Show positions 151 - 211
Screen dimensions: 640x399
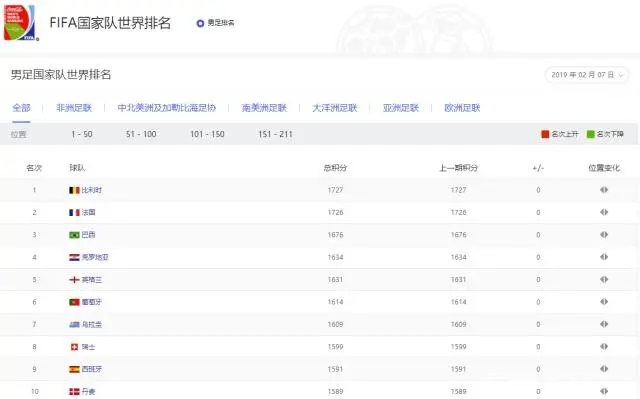(275, 134)
